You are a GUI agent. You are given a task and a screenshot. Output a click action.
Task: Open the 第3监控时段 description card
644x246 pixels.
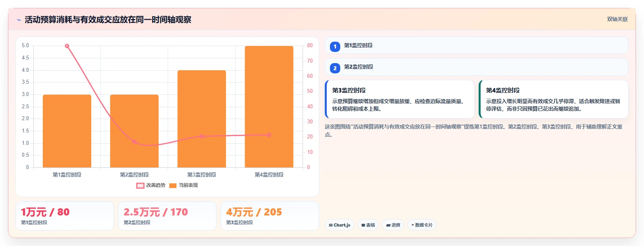tap(400, 99)
